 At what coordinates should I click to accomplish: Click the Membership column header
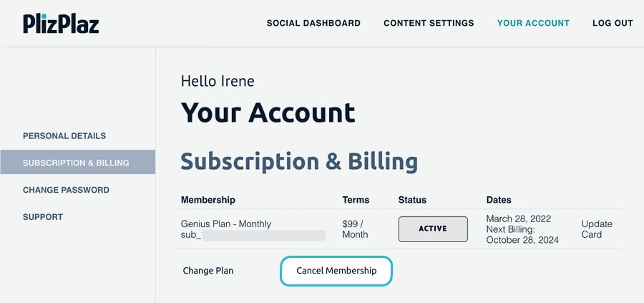(208, 200)
